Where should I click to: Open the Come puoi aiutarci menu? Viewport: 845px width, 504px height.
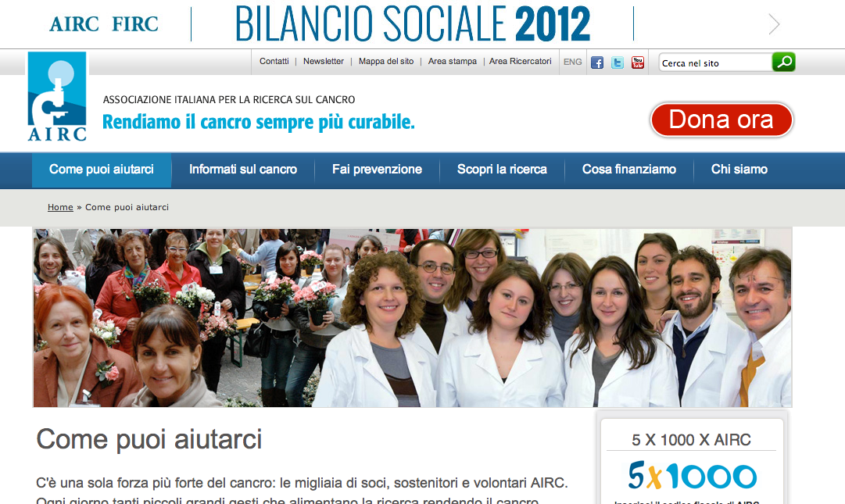[102, 170]
